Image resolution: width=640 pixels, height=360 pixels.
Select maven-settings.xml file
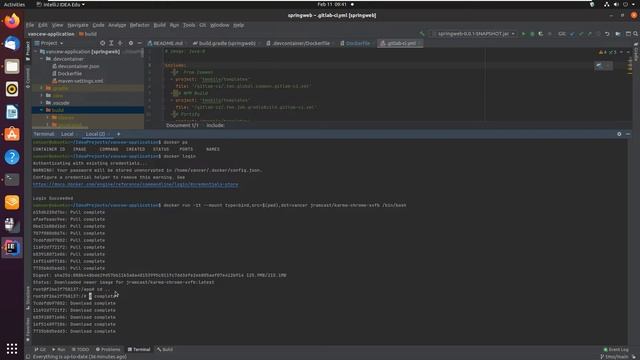tap(80, 81)
